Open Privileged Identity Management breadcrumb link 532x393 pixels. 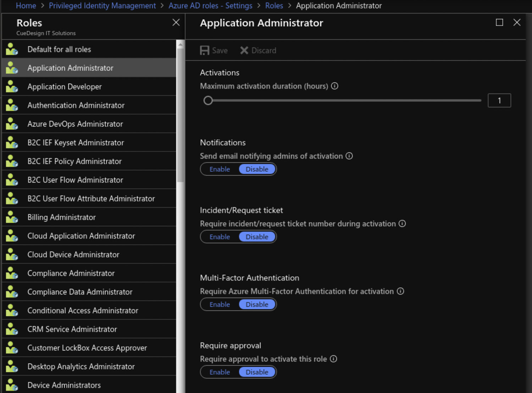[x=102, y=6]
